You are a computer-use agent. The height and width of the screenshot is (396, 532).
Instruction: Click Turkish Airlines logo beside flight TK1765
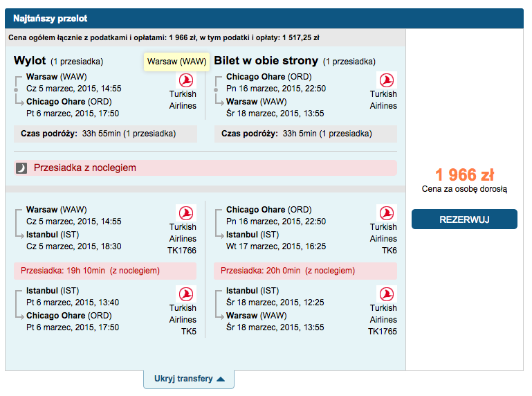pos(387,294)
